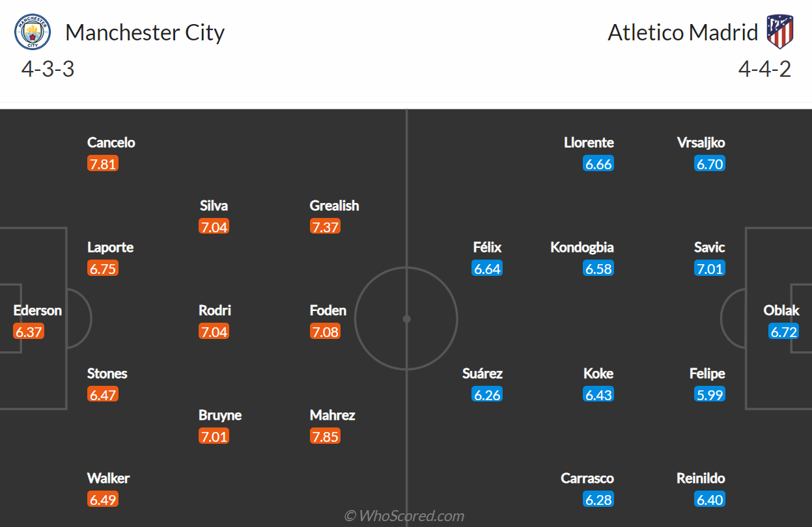Click player name Bruyne
Screen dimensions: 812x527
(220, 415)
